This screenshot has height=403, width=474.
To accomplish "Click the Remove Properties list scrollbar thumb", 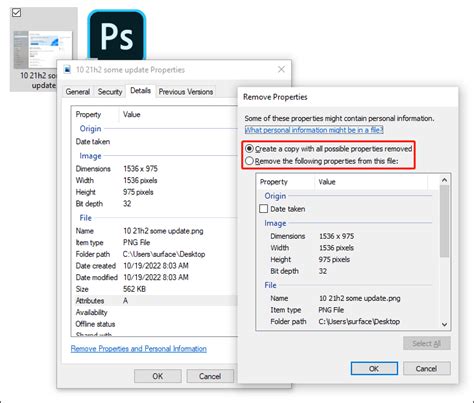I will pyautogui.click(x=444, y=221).
